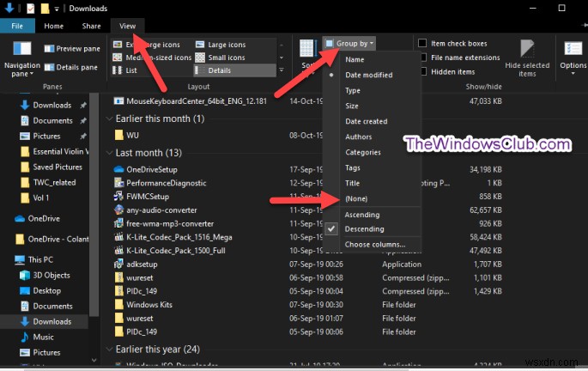Select OneDrive - Colant entry
The image size is (588, 371).
[x=52, y=239]
